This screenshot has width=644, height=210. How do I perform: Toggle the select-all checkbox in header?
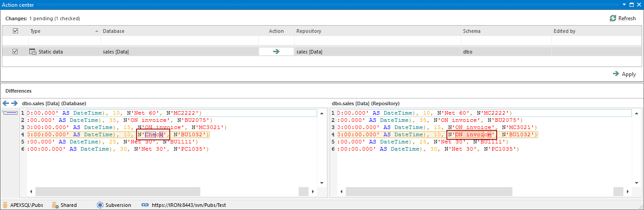(15, 31)
